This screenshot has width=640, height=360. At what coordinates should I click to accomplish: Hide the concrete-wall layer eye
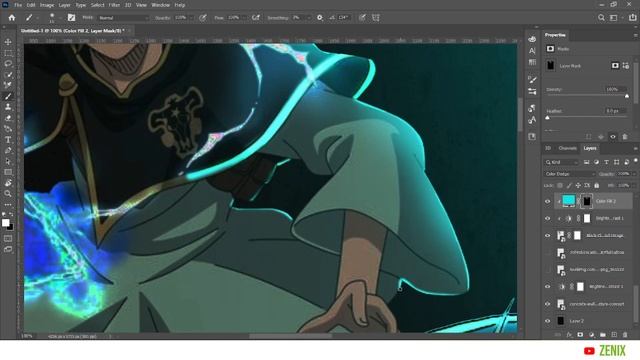click(x=548, y=304)
